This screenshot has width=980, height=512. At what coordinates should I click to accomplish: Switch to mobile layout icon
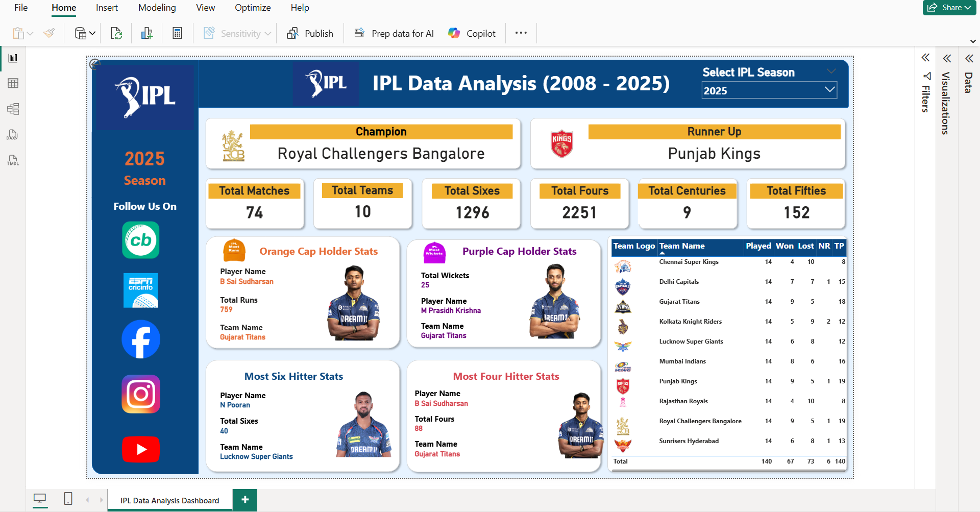pyautogui.click(x=68, y=499)
